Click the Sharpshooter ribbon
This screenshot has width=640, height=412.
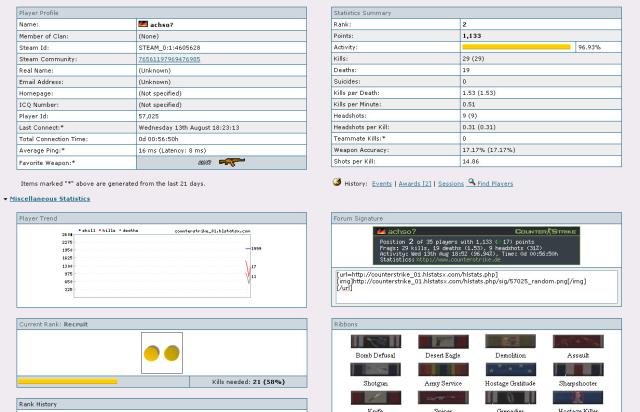coord(577,370)
